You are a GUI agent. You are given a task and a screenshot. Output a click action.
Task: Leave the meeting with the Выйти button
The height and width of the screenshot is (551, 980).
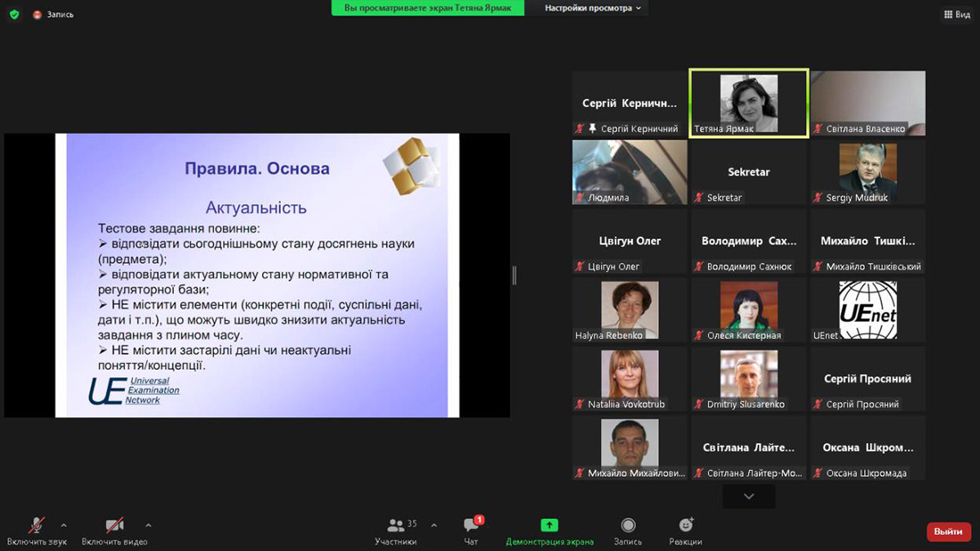[948, 531]
